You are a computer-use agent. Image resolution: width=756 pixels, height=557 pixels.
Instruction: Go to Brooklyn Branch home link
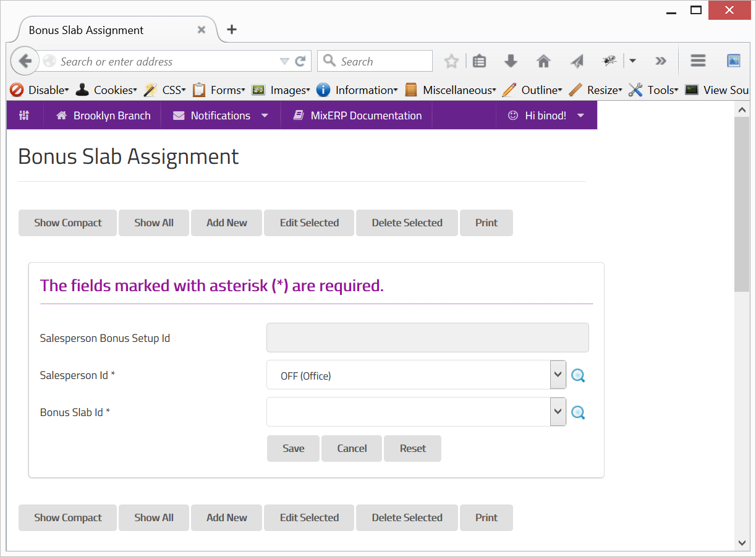[103, 116]
